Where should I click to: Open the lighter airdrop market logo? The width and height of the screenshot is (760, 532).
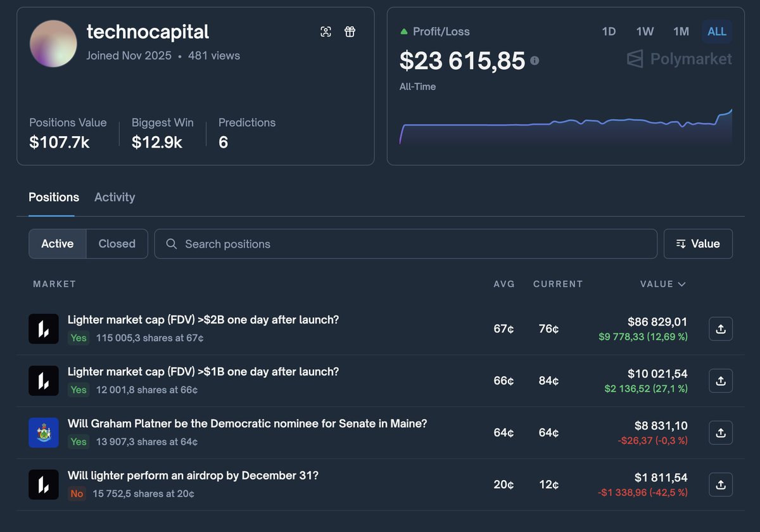click(44, 484)
